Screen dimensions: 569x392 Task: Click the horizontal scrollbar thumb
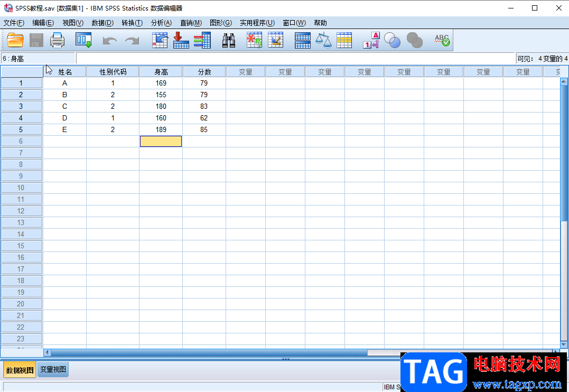click(x=209, y=352)
